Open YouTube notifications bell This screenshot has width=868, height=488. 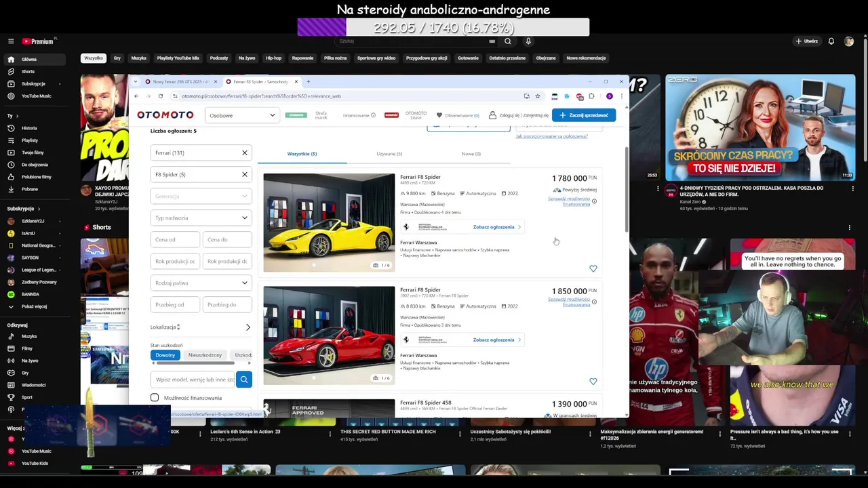(831, 41)
